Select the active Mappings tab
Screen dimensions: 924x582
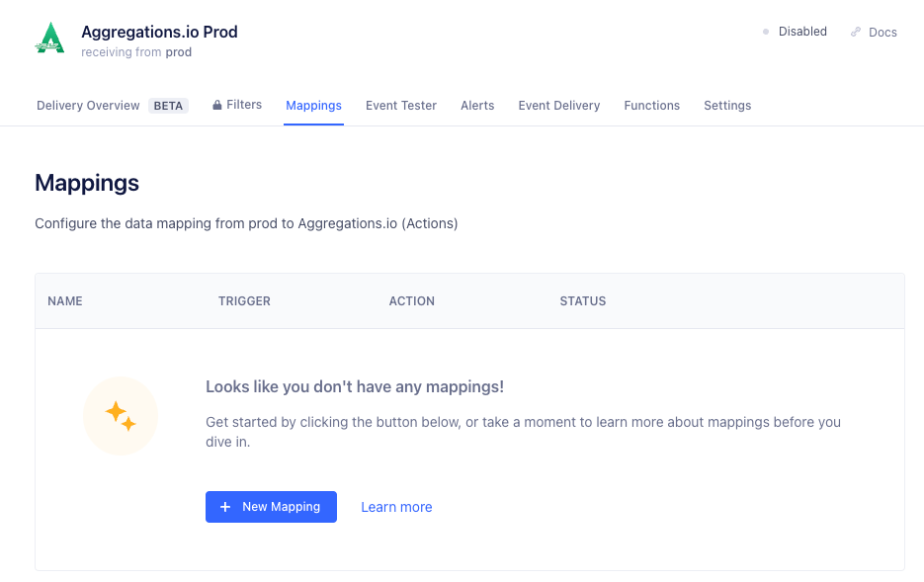(x=313, y=106)
